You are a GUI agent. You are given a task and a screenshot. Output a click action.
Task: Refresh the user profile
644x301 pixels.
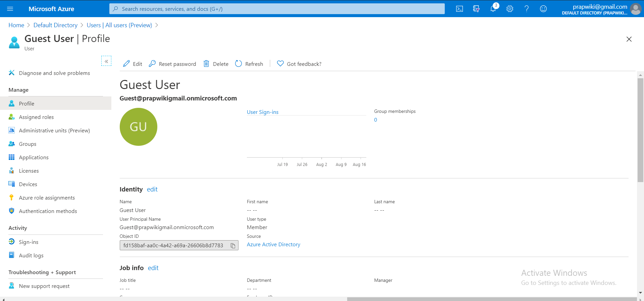coord(249,64)
